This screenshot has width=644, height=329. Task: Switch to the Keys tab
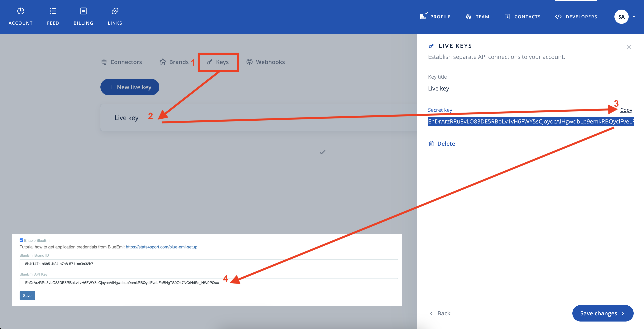218,62
